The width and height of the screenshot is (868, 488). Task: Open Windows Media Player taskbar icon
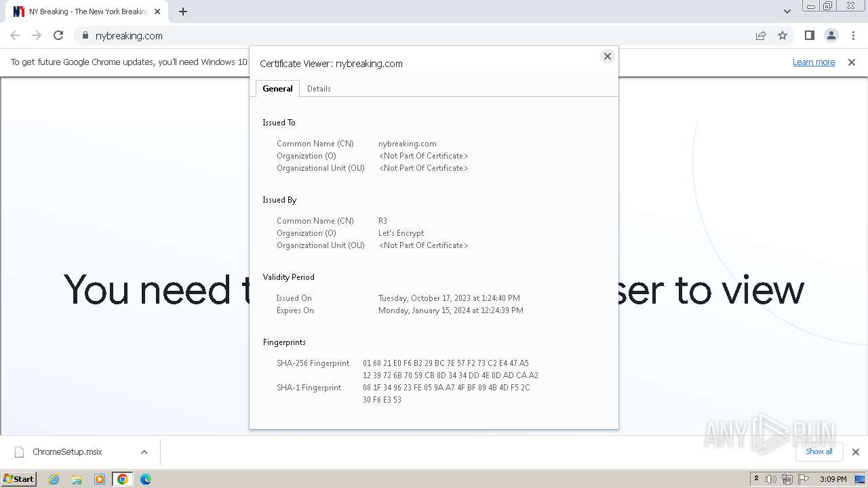coord(100,479)
